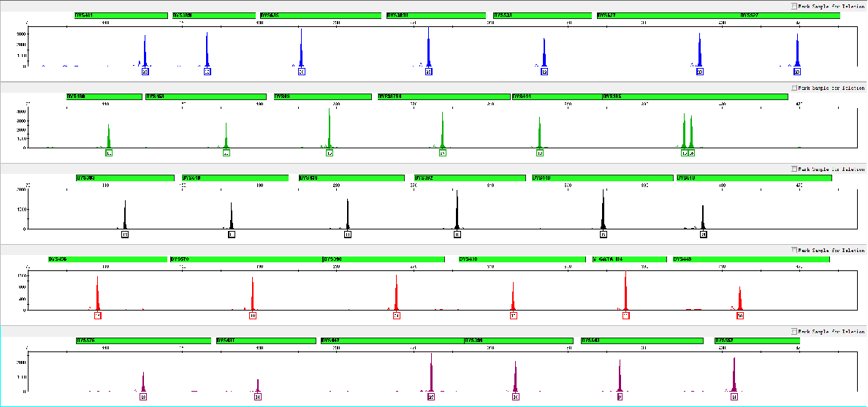Select the DYS570 marker header bar
Viewport: 868px width, 407px height.
pos(246,259)
